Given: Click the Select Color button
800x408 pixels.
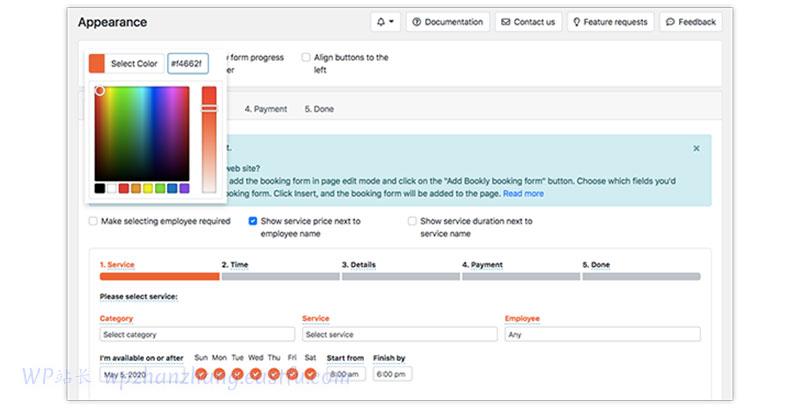Looking at the screenshot, I should tap(134, 63).
